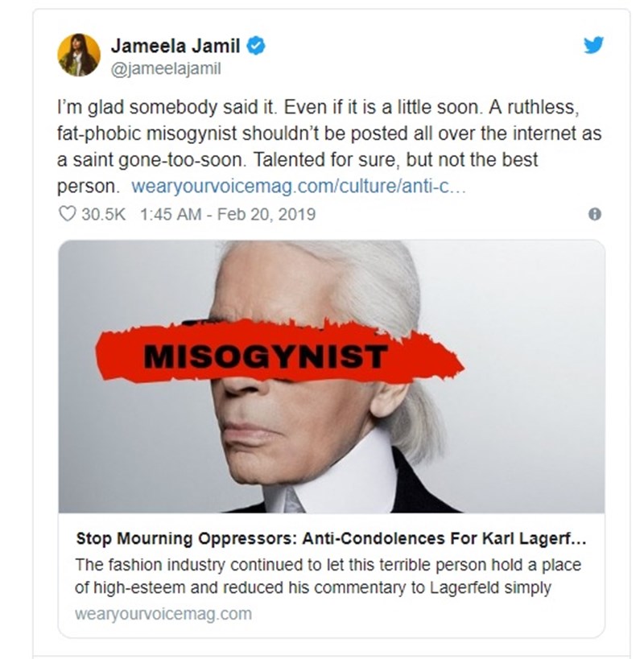Click the Jameela Jamil display name
Screen dimensions: 644x659
pyautogui.click(x=175, y=45)
